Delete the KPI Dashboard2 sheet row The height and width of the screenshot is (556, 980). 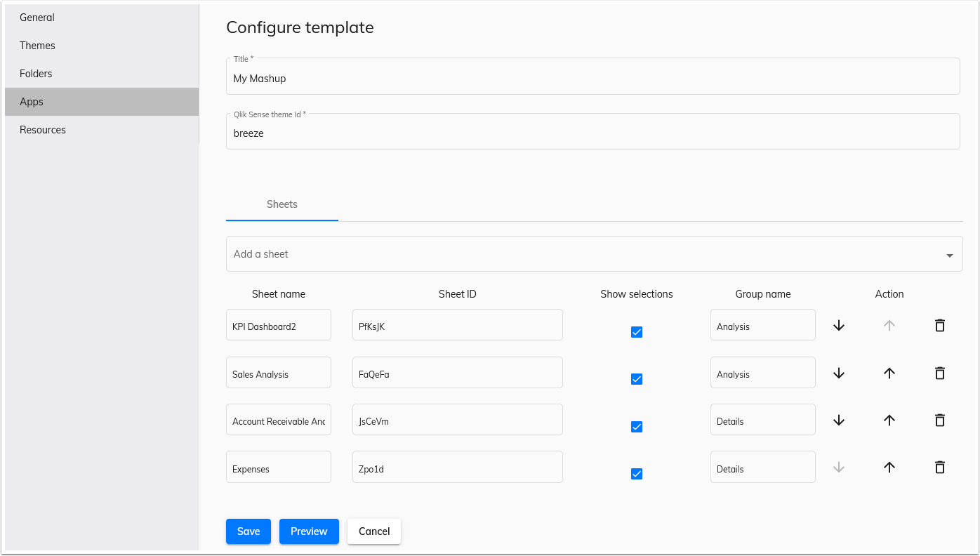940,325
